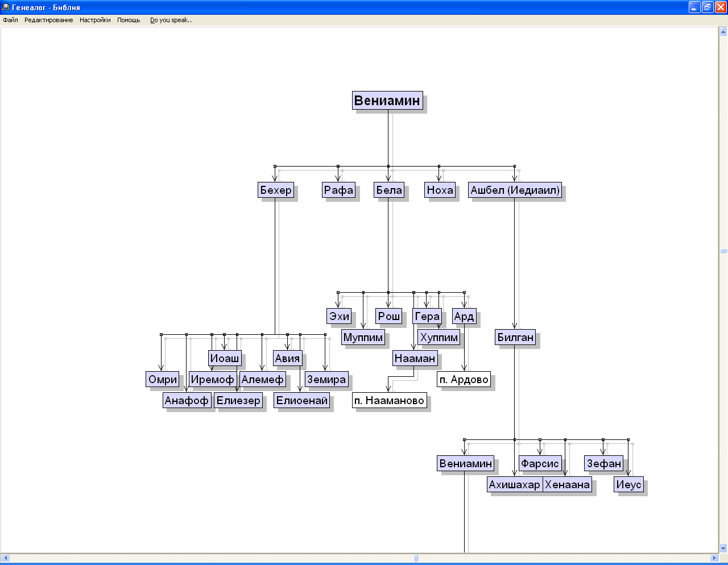Viewport: 728px width, 565px height.
Task: Open the Помощь menu
Action: (129, 20)
